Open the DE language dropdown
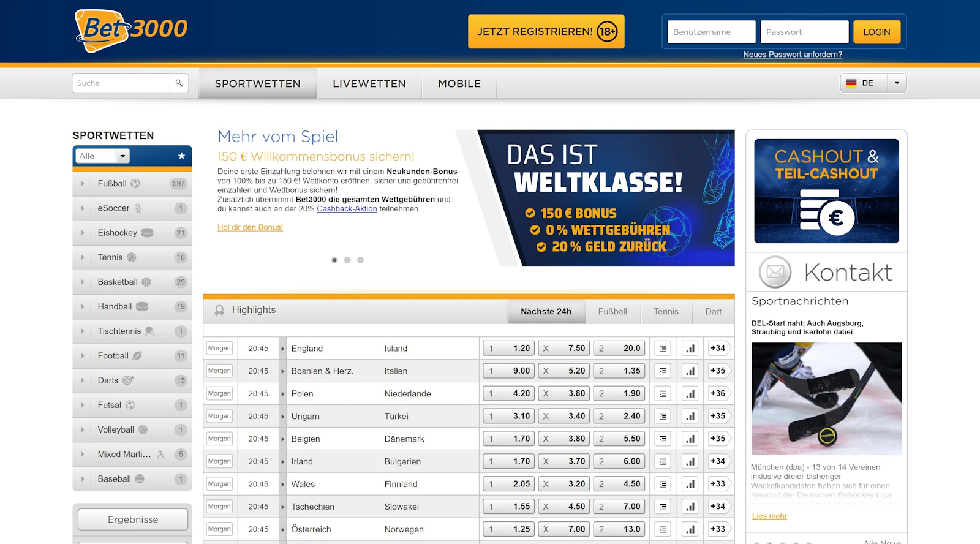The image size is (980, 544). 897,83
